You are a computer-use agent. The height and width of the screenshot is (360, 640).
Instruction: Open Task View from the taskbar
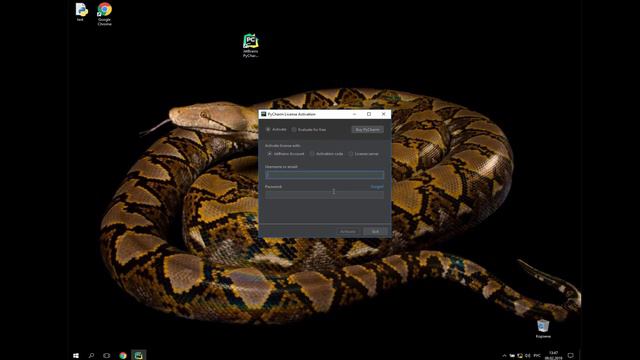point(107,356)
